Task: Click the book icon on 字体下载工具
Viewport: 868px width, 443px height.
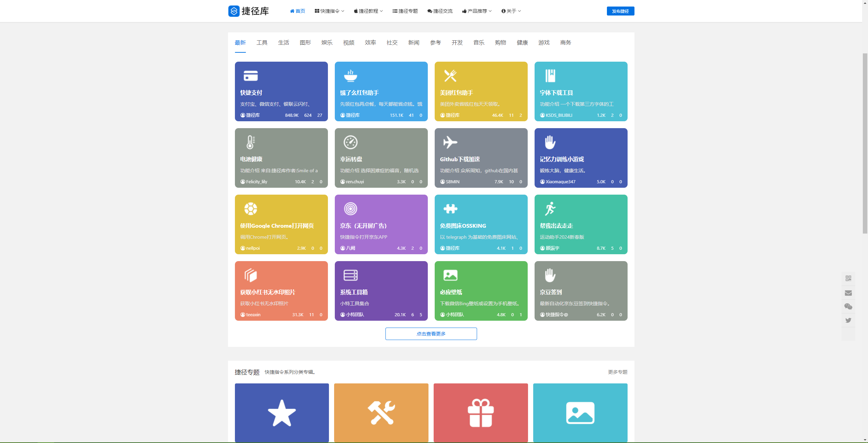Action: (x=550, y=75)
